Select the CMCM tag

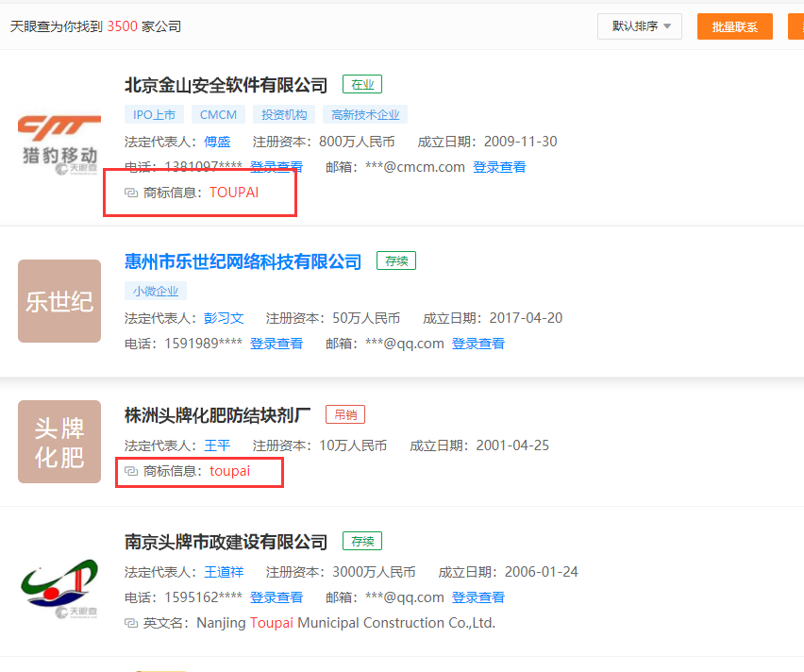pyautogui.click(x=219, y=114)
